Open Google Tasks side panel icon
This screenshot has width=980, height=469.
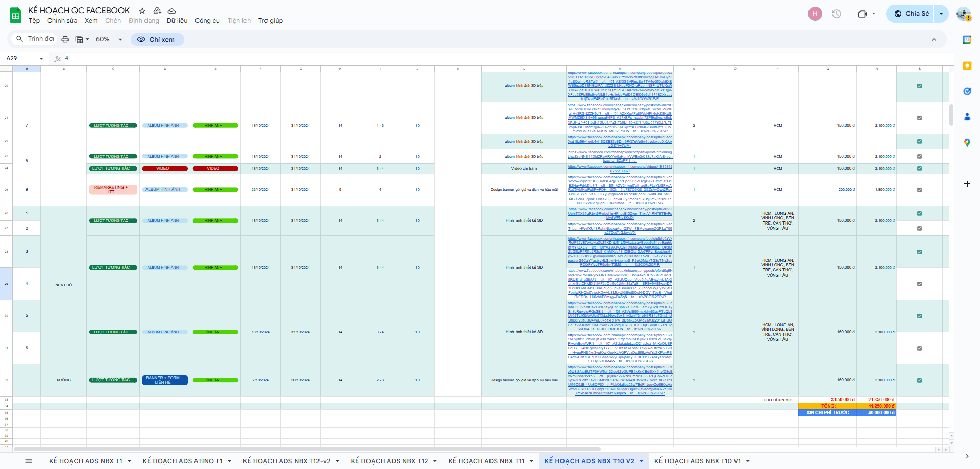(967, 91)
